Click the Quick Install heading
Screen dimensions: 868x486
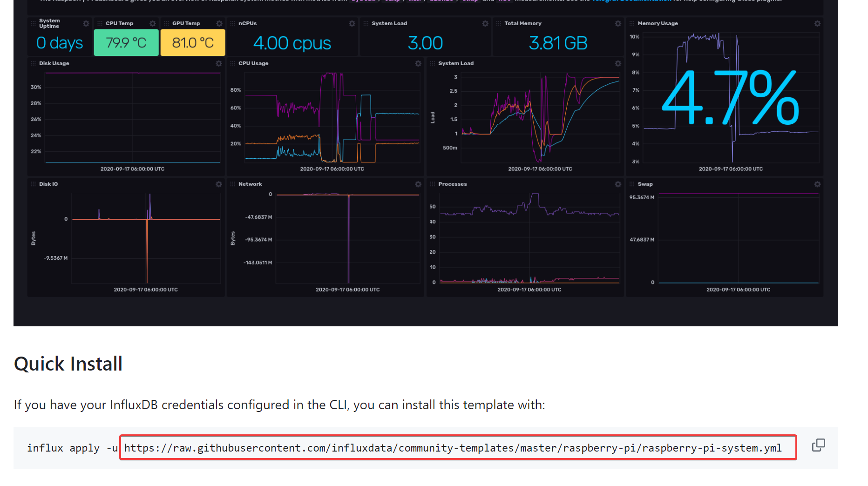point(68,364)
